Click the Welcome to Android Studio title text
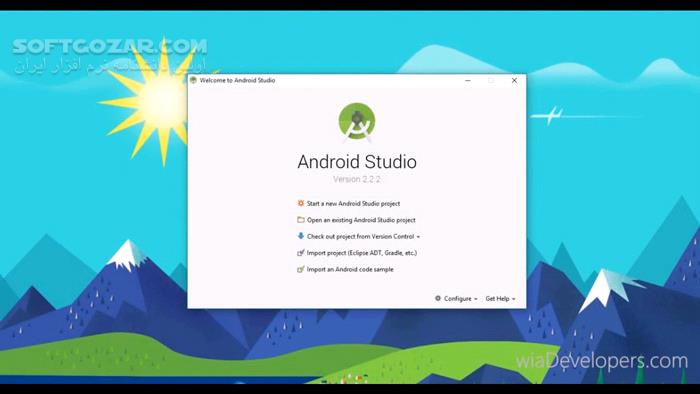 (238, 80)
